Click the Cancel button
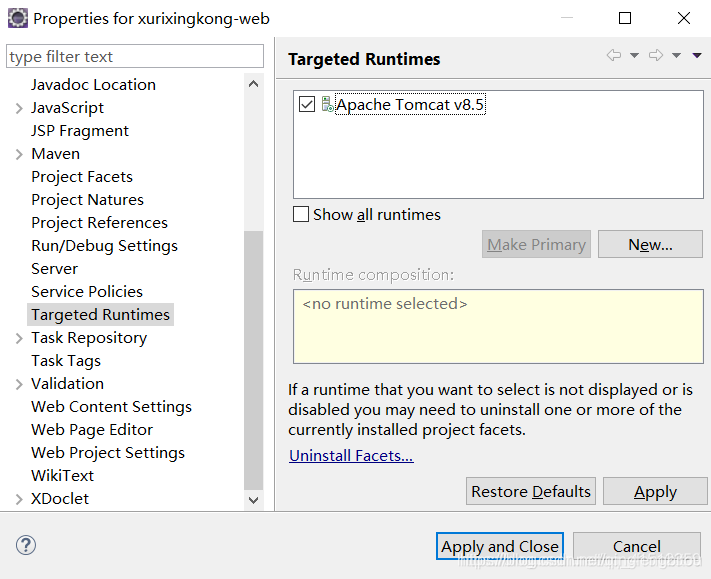The width and height of the screenshot is (711, 579). tap(637, 546)
